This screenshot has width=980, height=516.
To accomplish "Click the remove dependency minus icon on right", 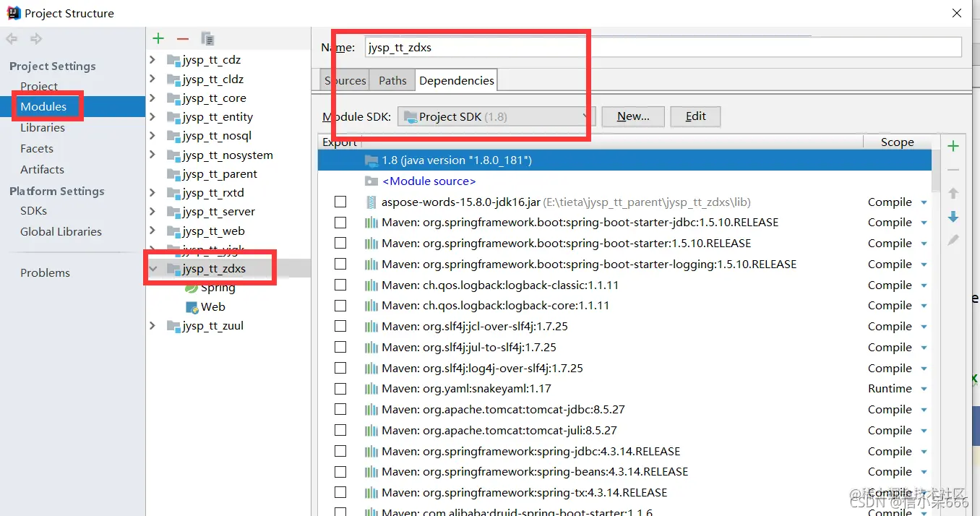I will [953, 170].
